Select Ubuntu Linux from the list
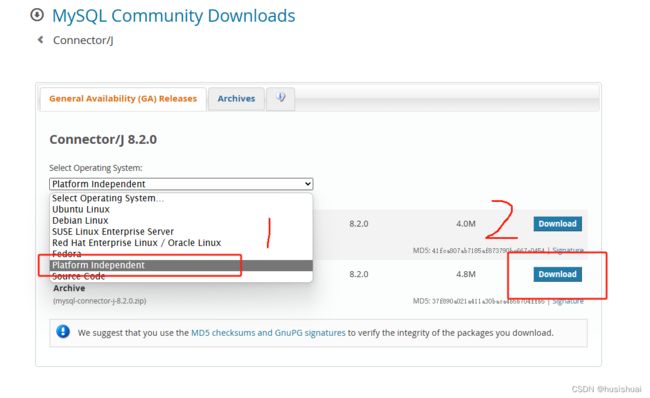The height and width of the screenshot is (398, 650). point(181,209)
